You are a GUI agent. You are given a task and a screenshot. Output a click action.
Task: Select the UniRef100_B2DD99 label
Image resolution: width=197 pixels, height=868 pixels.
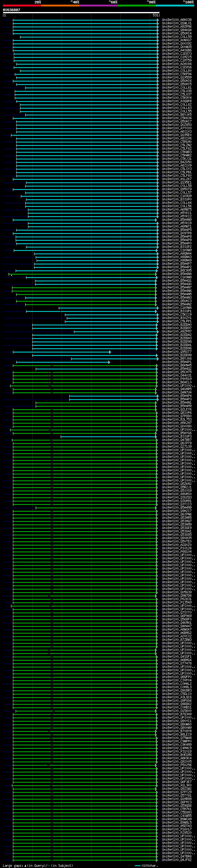pos(177,356)
